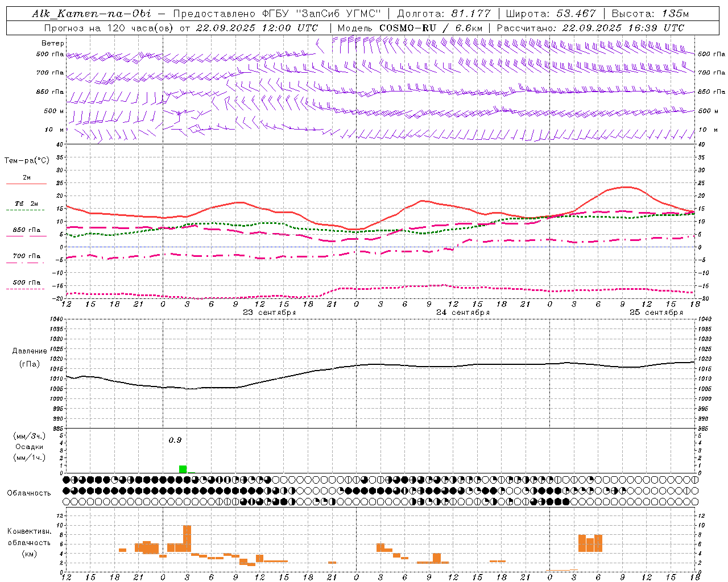The width and height of the screenshot is (728, 582).
Task: Click the (мм/1ч.) precipitation unit label
Action: [x=30, y=458]
